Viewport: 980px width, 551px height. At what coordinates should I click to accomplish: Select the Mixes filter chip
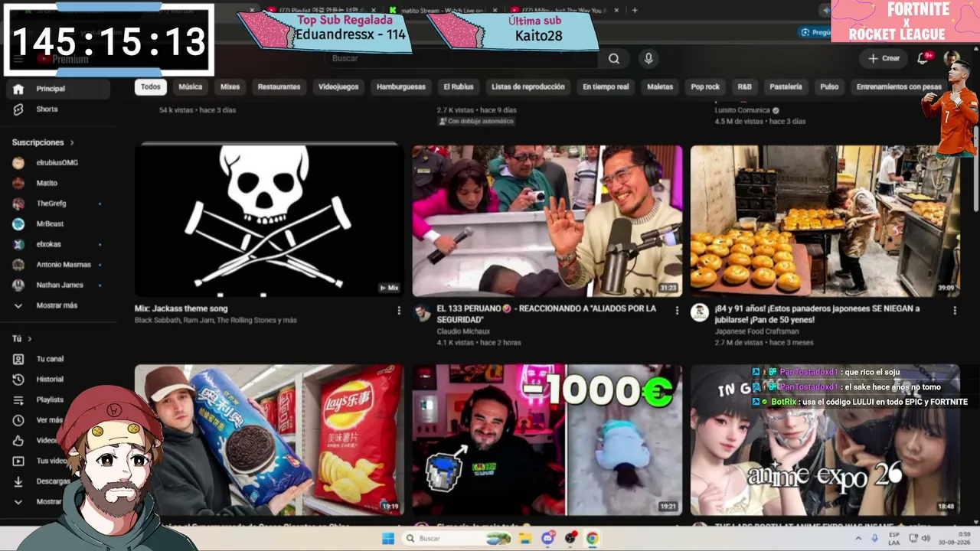pos(230,87)
